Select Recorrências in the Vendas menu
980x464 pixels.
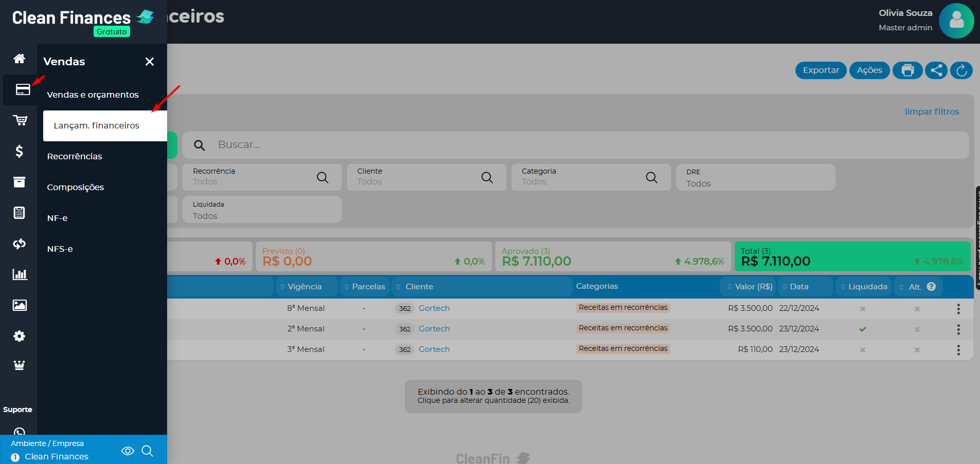tap(75, 156)
